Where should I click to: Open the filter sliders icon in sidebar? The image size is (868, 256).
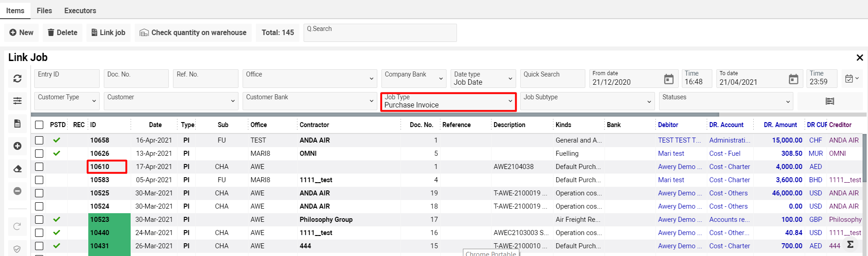click(17, 101)
